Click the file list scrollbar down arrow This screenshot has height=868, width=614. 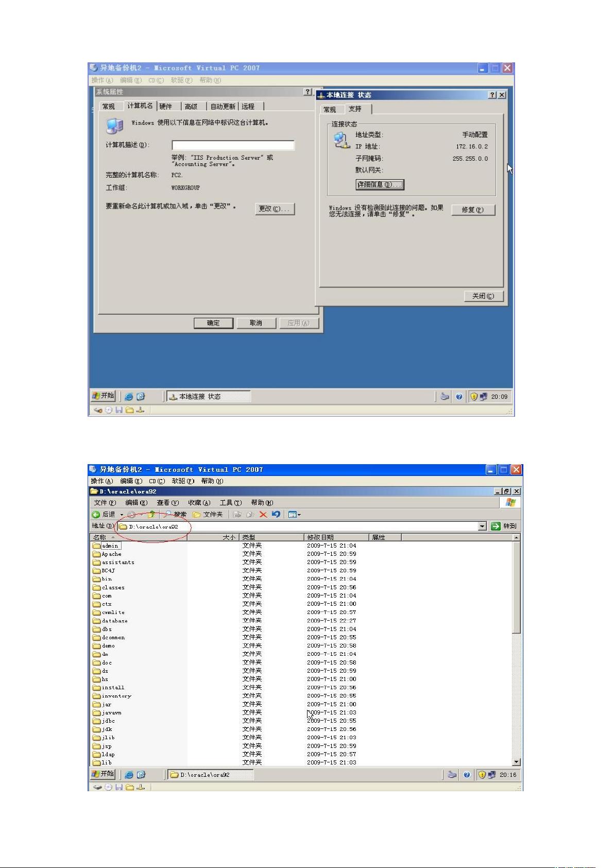[x=517, y=762]
